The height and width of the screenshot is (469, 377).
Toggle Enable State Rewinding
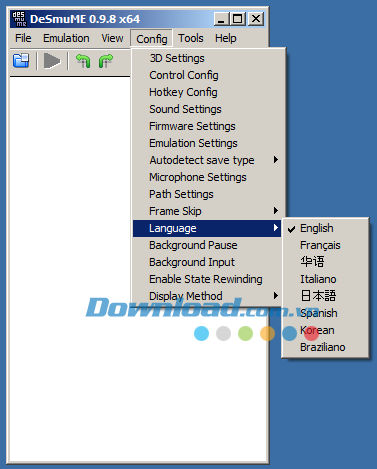pos(207,279)
